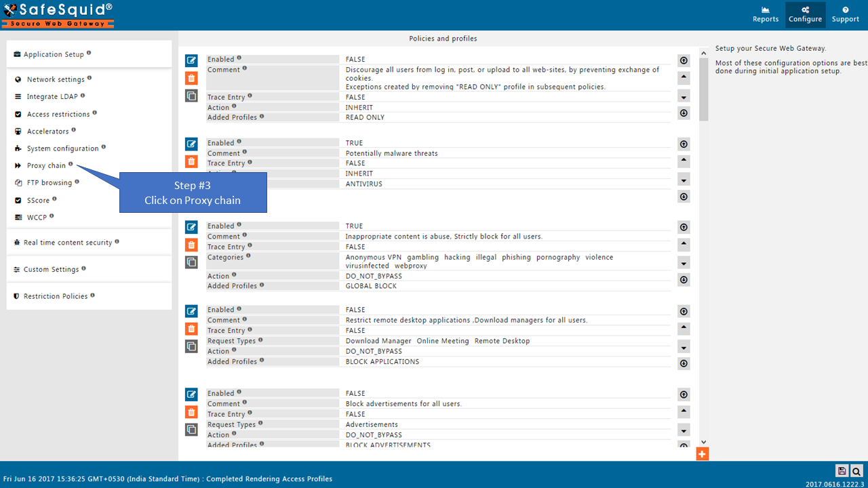Expand Real time content security section
868x488 pixels.
click(67, 243)
